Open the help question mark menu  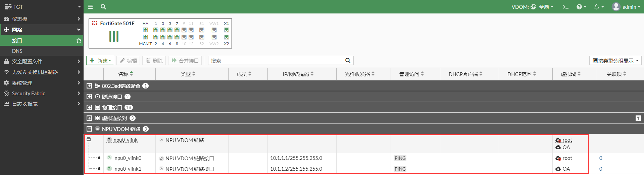pos(581,7)
